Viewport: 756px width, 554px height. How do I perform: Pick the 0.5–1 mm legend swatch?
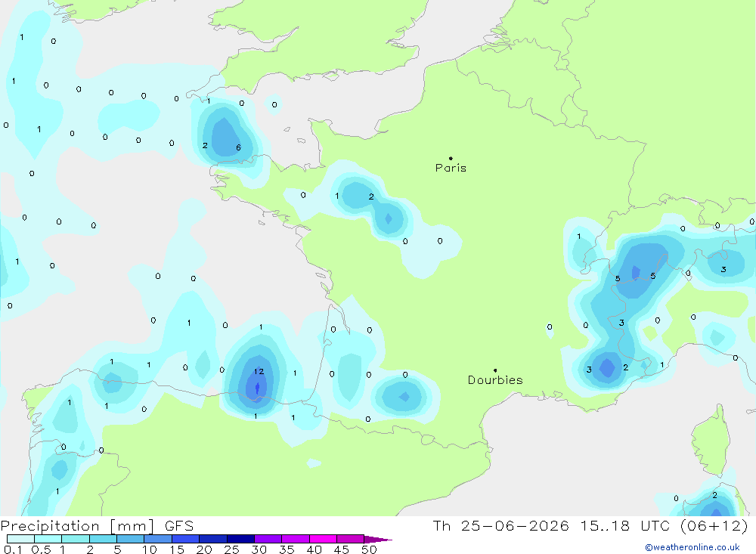coord(48,539)
